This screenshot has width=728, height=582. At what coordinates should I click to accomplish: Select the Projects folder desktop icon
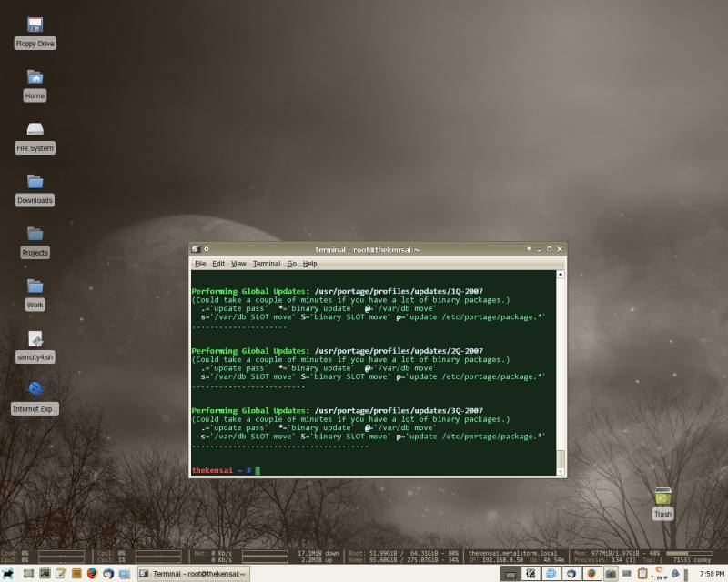click(x=35, y=242)
